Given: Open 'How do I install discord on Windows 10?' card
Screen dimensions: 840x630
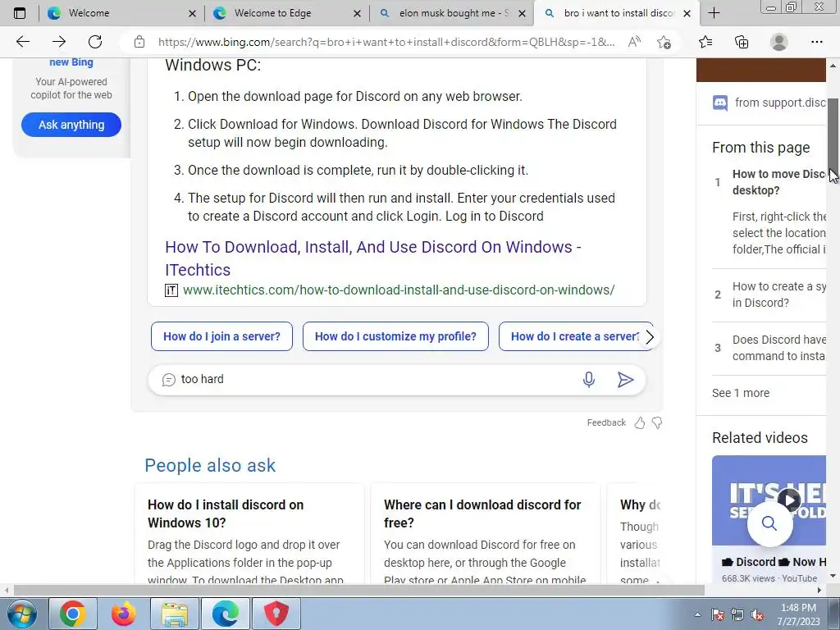Looking at the screenshot, I should [x=249, y=533].
